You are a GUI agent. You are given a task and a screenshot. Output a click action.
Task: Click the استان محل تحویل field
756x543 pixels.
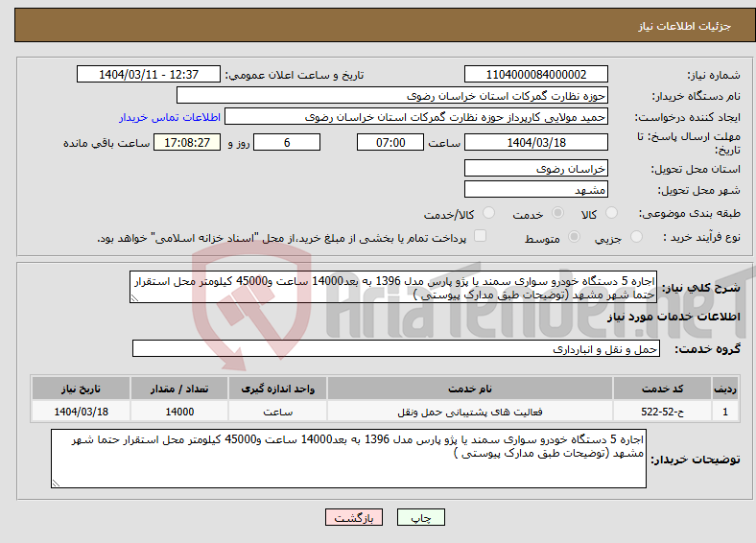535,168
